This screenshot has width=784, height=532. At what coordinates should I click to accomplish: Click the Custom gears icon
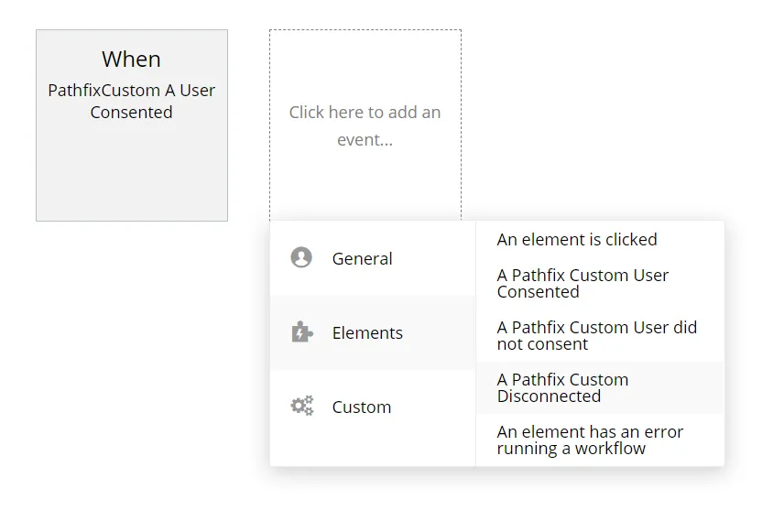click(x=302, y=406)
